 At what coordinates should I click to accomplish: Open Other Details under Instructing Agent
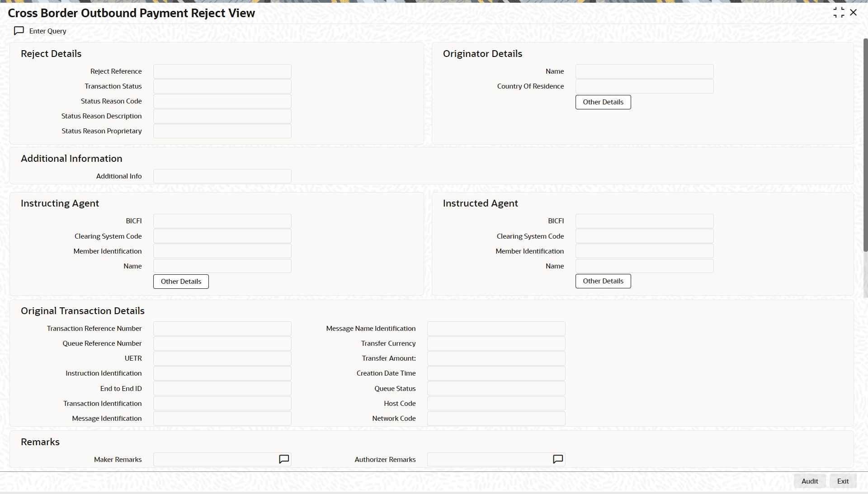coord(181,282)
